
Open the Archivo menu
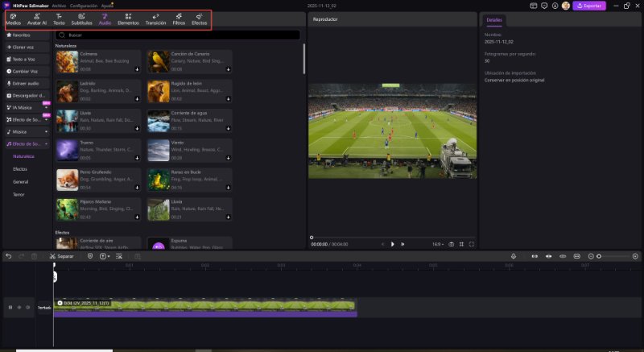[60, 5]
